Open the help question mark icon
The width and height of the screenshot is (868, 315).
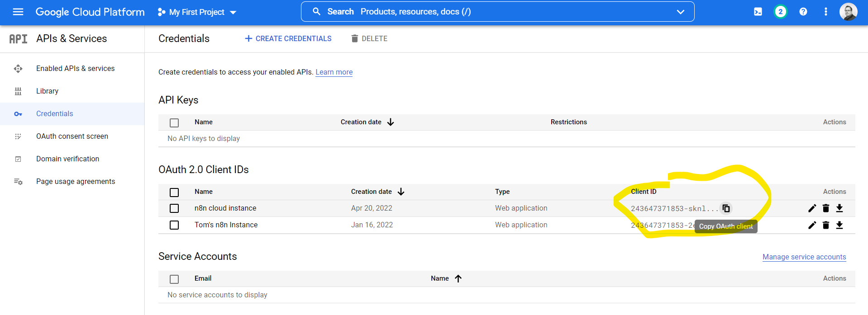[803, 12]
